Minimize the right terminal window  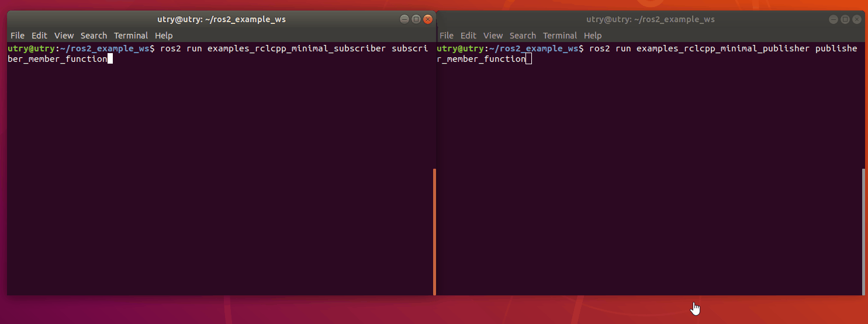(834, 19)
